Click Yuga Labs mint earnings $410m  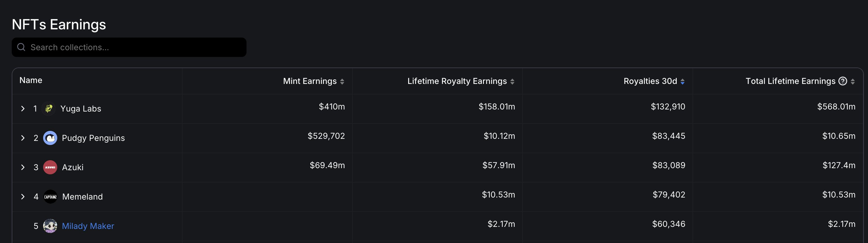point(332,107)
